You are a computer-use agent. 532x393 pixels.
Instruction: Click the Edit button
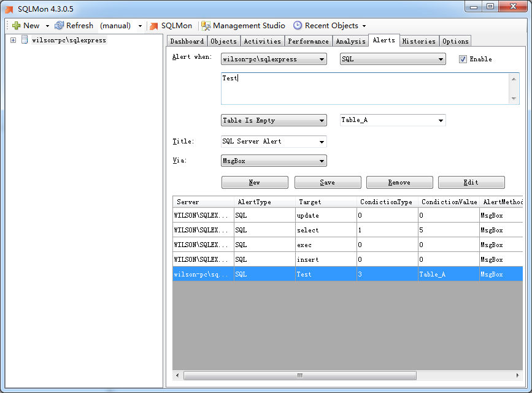click(471, 182)
